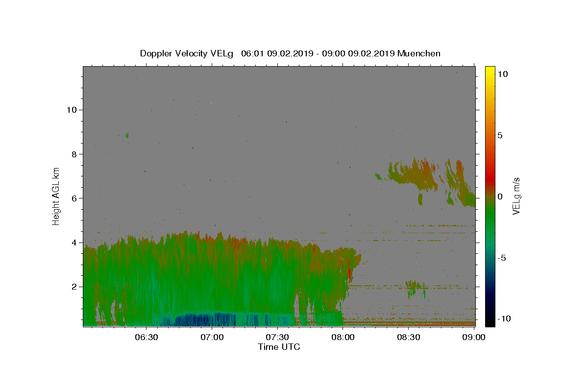588x392 pixels.
Task: Click the dark blue strong downdraft region near 07:00
Action: click(206, 320)
